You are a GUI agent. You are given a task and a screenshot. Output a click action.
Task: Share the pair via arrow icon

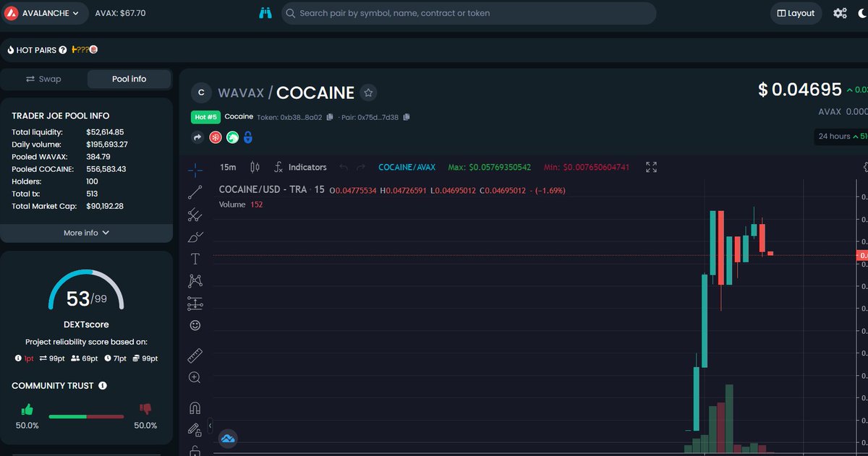(197, 137)
